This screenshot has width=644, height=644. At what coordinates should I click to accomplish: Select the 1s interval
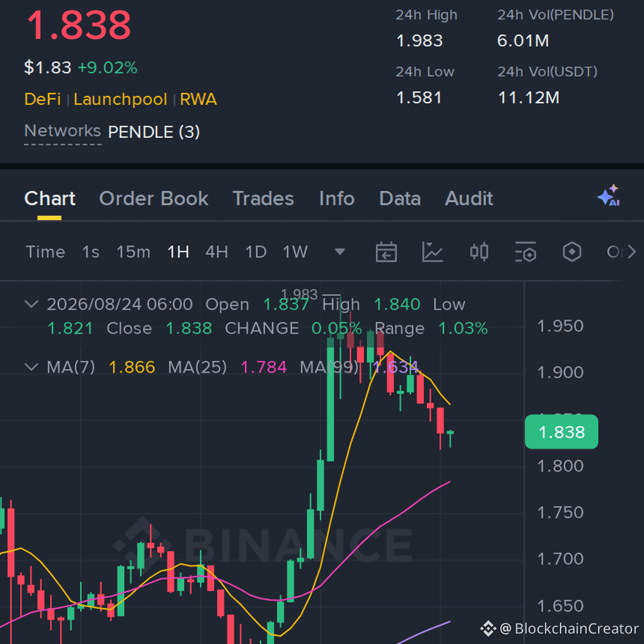pyautogui.click(x=91, y=252)
